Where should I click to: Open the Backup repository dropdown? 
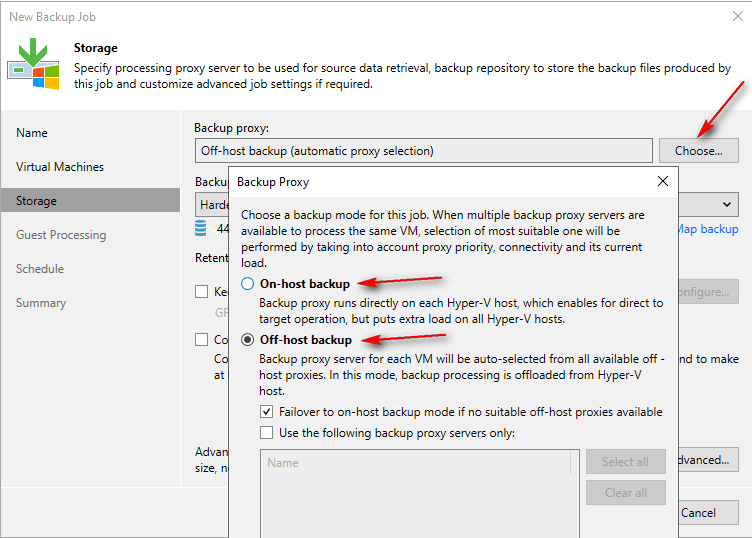(712, 203)
